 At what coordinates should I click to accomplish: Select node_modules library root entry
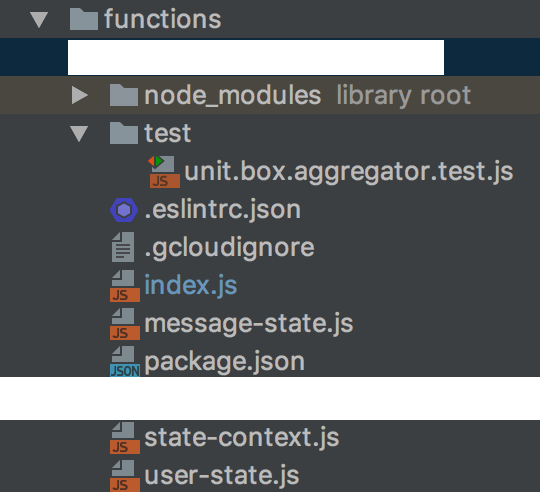tap(308, 95)
